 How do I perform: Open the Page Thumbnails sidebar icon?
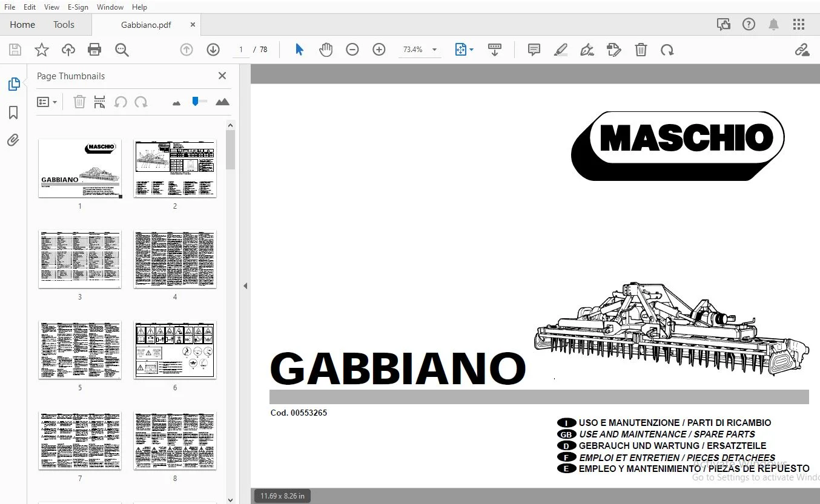click(x=14, y=84)
